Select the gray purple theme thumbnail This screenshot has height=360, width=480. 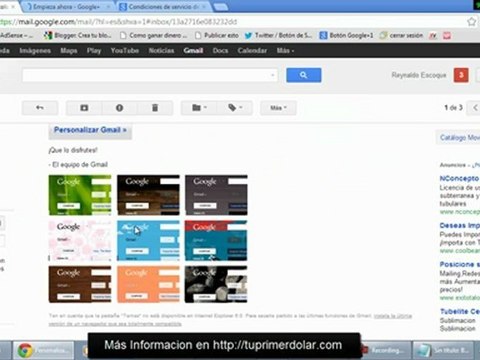coord(216,195)
